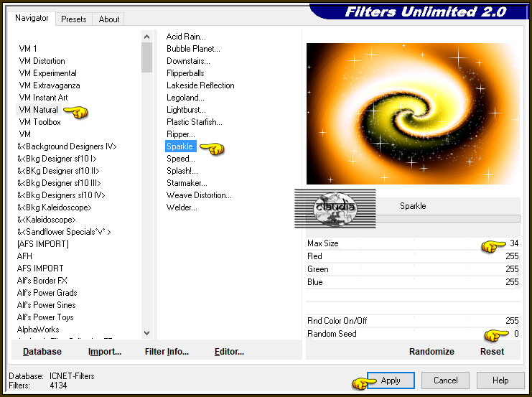Viewport: 532px width, 397px height.
Task: Click Randomize to shuffle settings
Action: (x=431, y=352)
